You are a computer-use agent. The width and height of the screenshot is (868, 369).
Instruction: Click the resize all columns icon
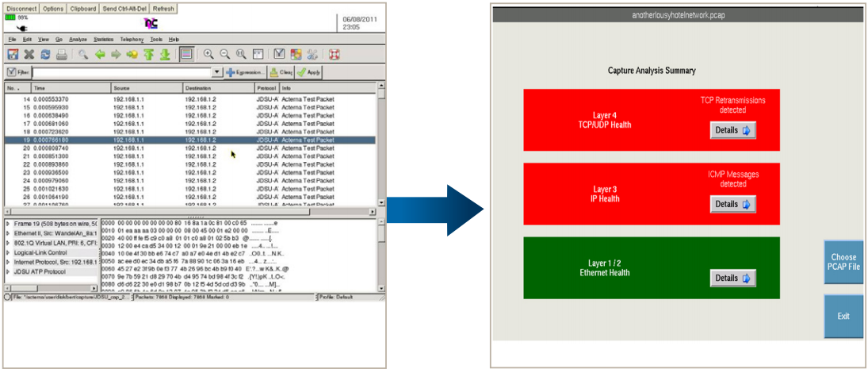[x=258, y=54]
